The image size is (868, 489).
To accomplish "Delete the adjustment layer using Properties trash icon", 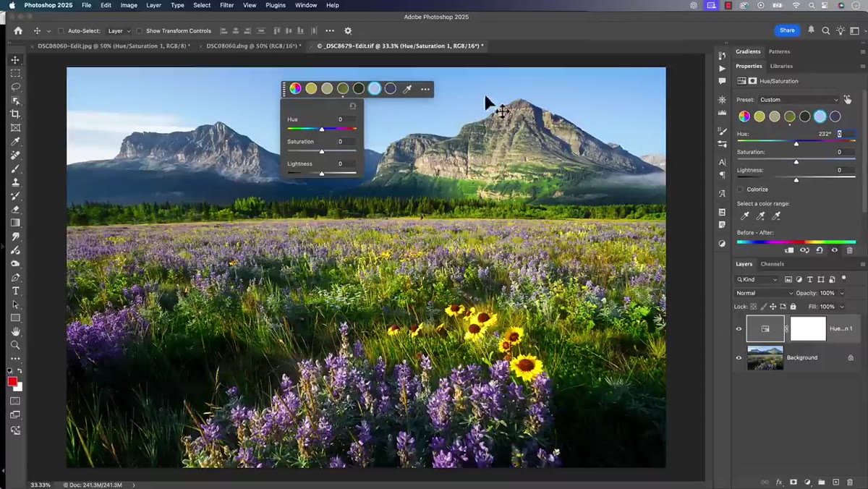I will [850, 250].
